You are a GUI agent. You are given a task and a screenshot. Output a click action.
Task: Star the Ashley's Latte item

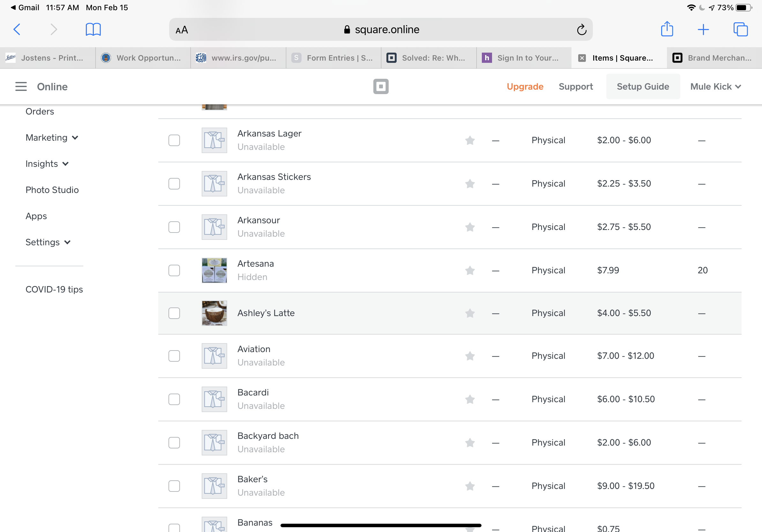[x=470, y=313]
